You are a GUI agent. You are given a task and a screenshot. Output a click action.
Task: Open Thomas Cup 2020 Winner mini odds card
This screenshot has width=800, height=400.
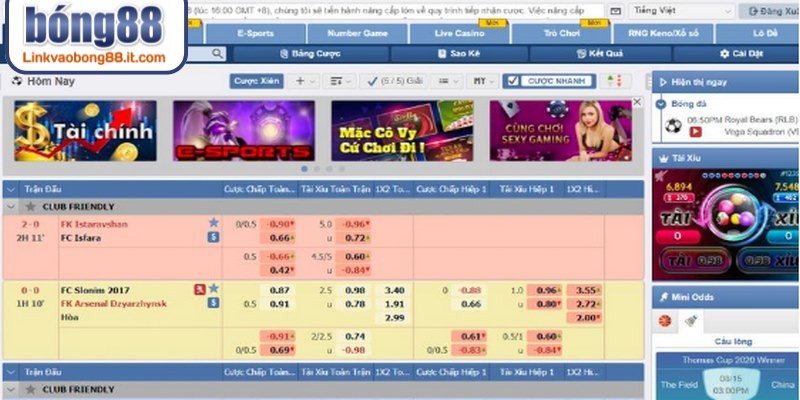728,377
